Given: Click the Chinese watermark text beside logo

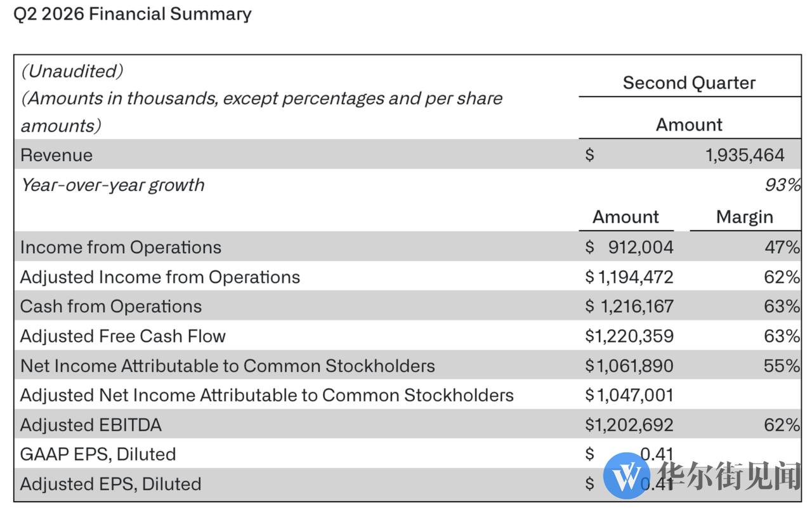Looking at the screenshot, I should coord(728,476).
